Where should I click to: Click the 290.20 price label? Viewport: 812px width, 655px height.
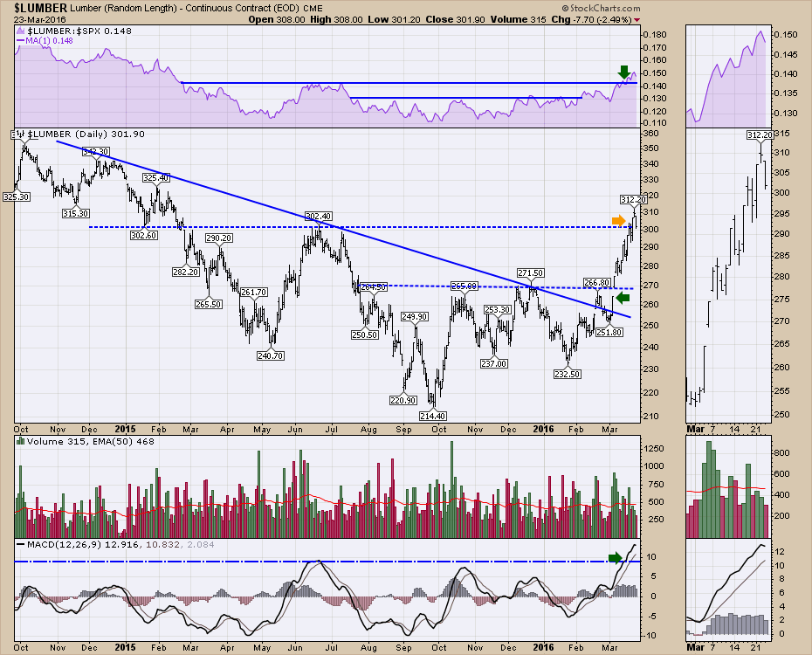point(219,238)
